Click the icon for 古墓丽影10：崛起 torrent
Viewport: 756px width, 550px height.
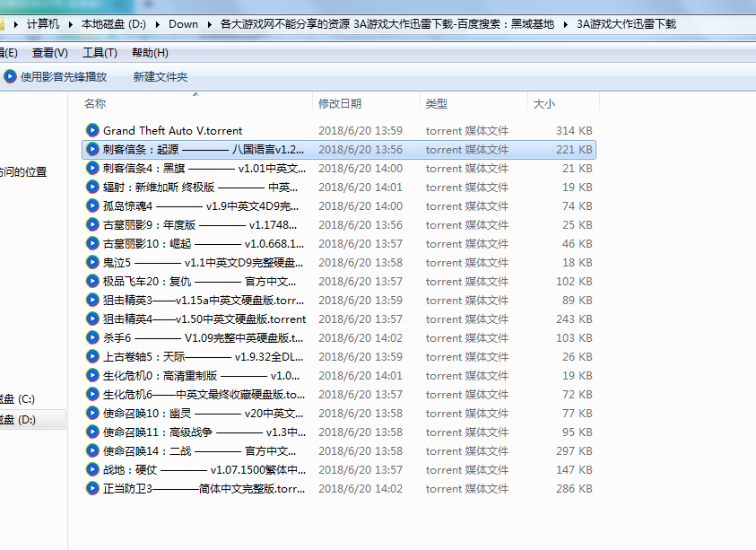[92, 243]
